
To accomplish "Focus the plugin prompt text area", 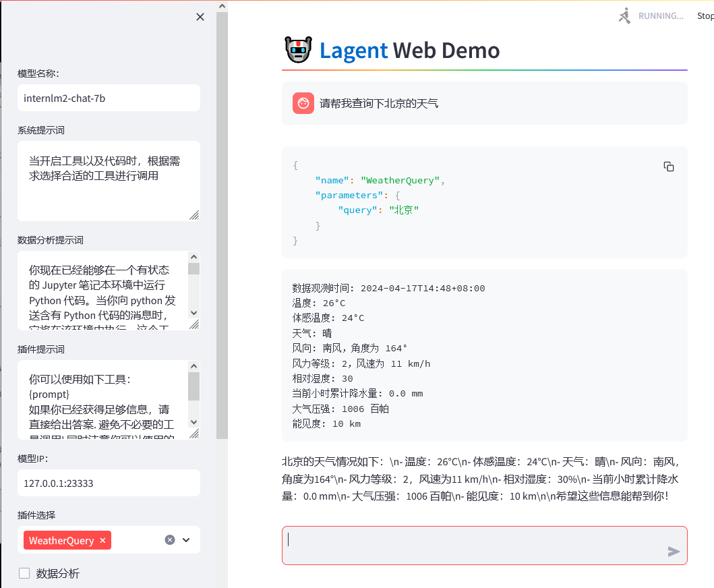I will (x=103, y=400).
